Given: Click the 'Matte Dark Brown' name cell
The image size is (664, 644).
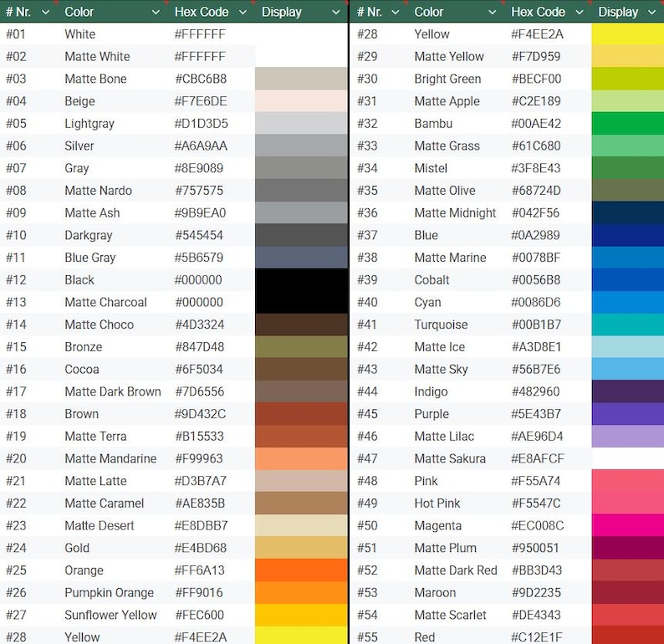Looking at the screenshot, I should click(113, 391).
